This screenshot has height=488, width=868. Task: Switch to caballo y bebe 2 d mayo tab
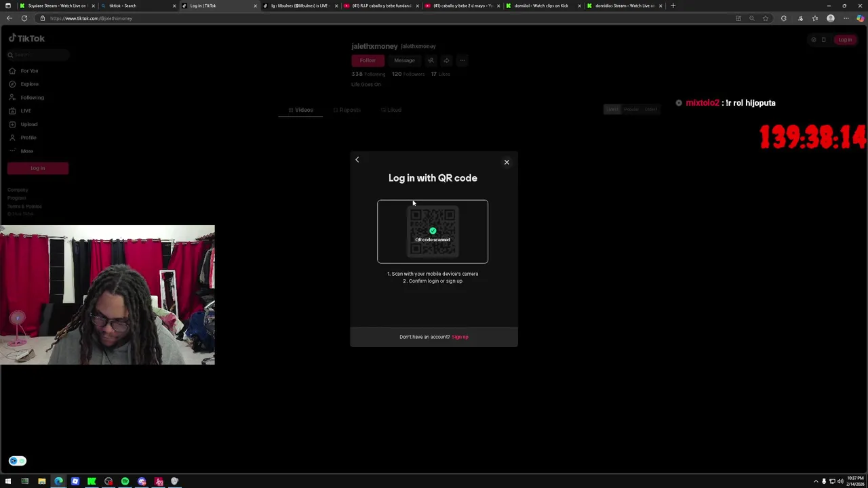click(x=462, y=5)
